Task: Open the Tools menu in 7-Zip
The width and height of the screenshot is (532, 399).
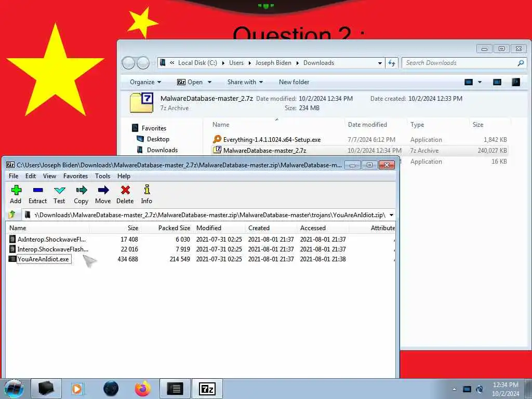Action: coord(102,176)
